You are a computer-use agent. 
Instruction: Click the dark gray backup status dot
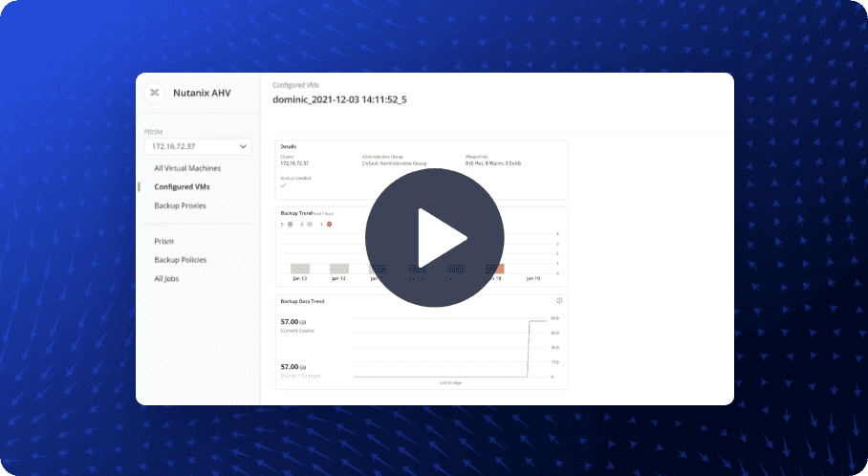tap(290, 225)
